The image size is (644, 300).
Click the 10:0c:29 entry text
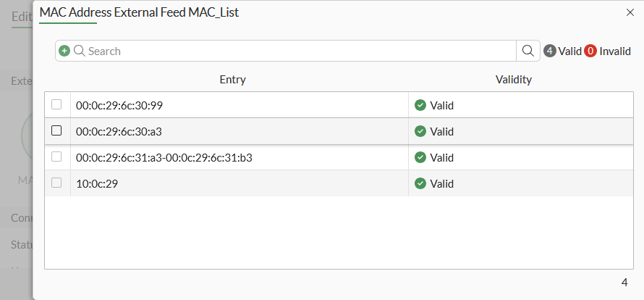pos(97,183)
